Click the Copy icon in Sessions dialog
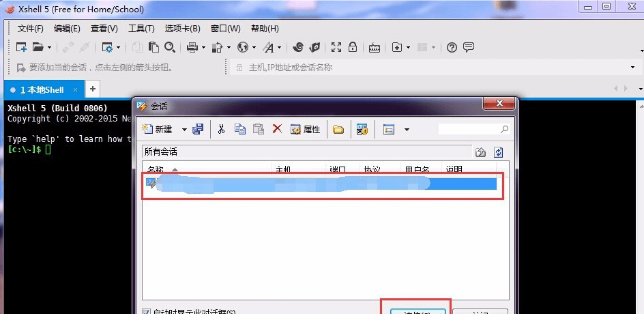644x314 pixels. [x=240, y=129]
